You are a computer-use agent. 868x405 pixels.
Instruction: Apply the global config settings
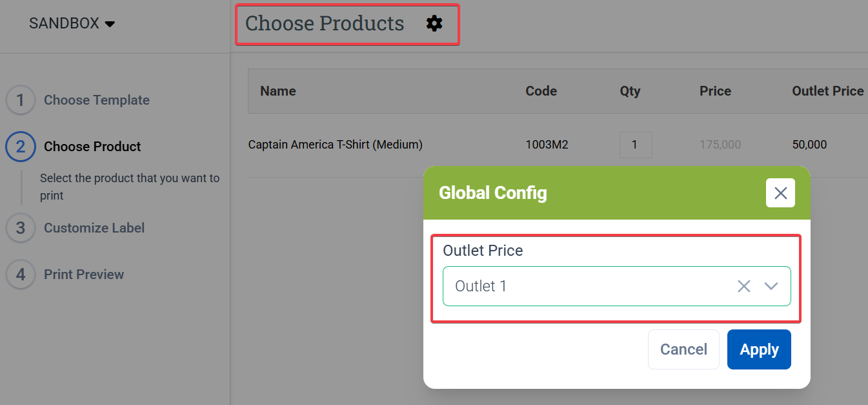pos(759,349)
